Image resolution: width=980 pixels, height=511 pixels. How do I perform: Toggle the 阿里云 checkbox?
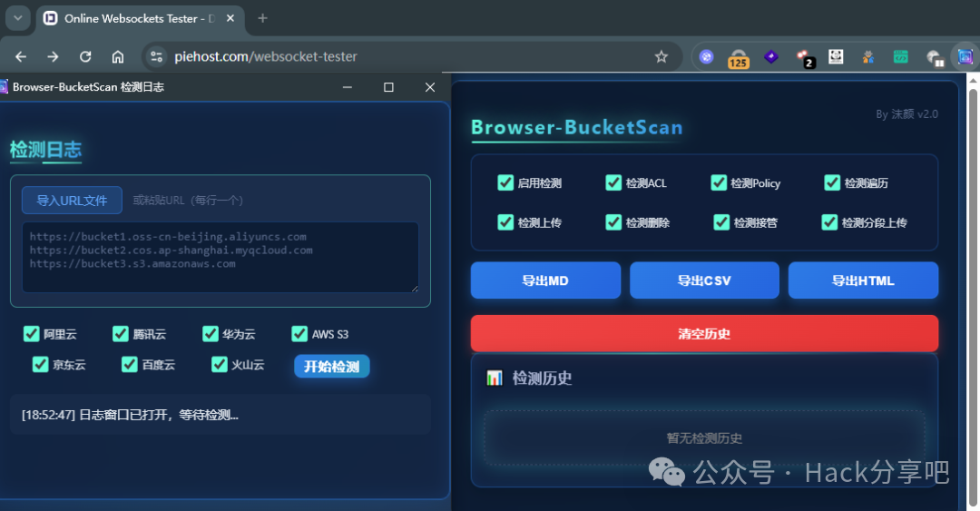point(31,334)
